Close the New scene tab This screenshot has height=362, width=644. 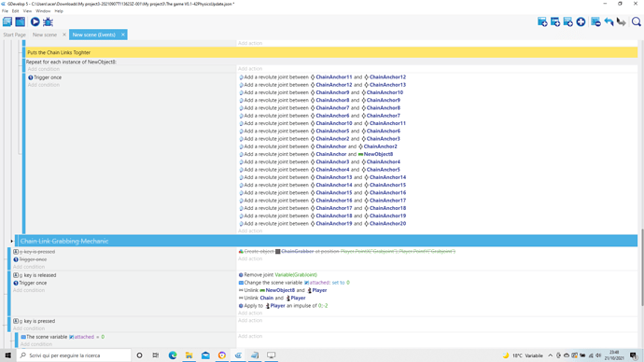click(x=64, y=35)
